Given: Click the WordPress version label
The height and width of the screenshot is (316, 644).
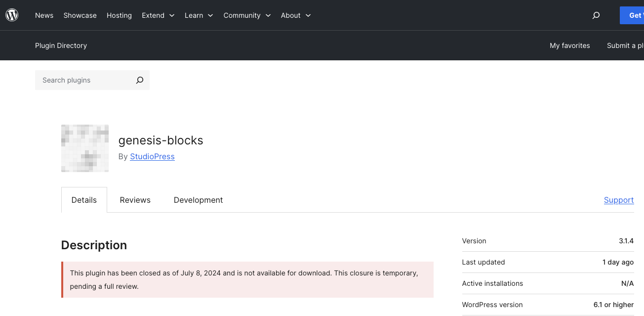Looking at the screenshot, I should 492,305.
